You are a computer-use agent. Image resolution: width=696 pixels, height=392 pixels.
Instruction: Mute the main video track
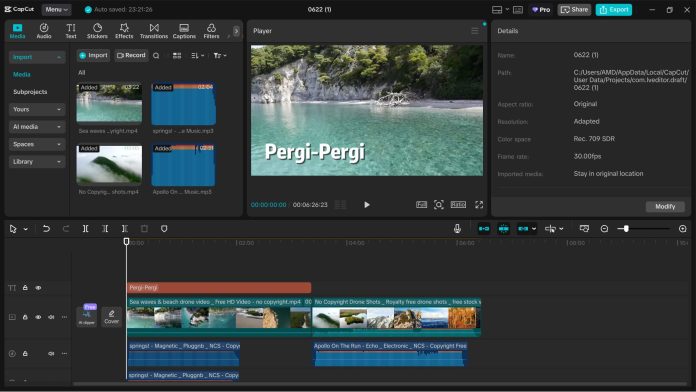[x=51, y=317]
